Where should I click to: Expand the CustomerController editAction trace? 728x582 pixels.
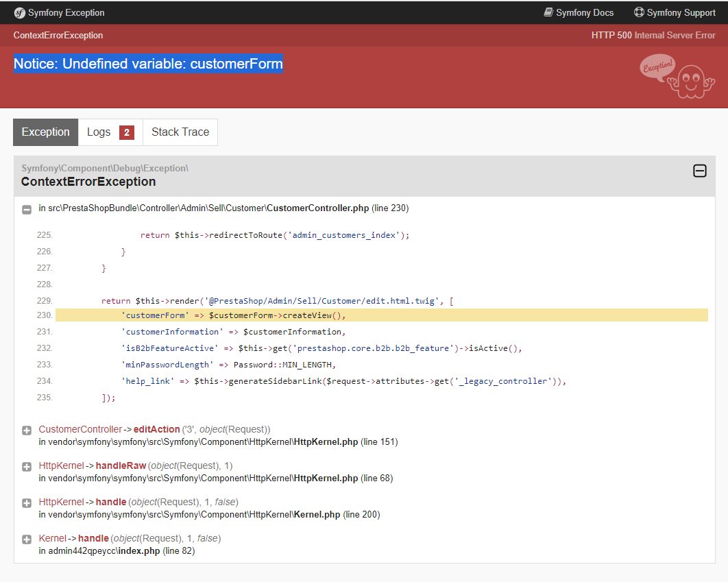coord(27,430)
